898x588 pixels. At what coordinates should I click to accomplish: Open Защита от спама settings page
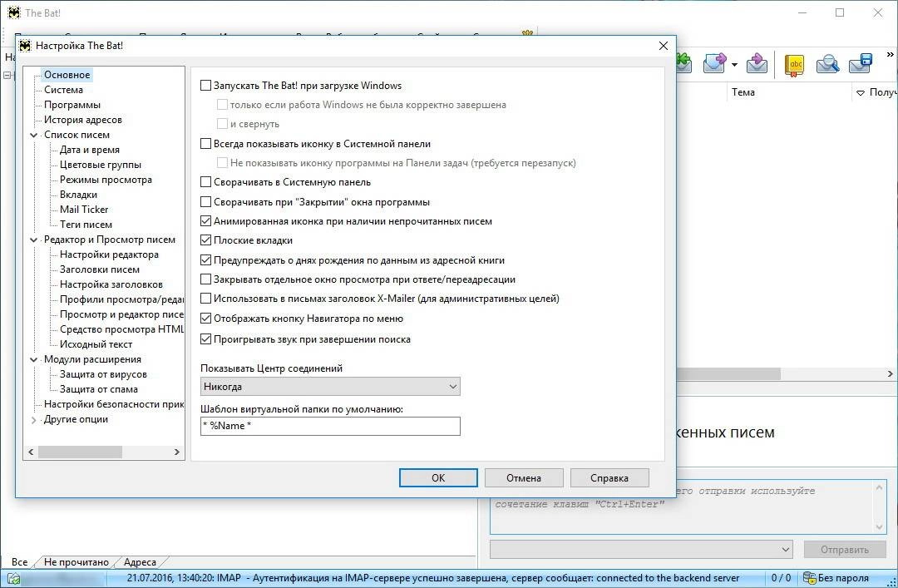(x=98, y=389)
